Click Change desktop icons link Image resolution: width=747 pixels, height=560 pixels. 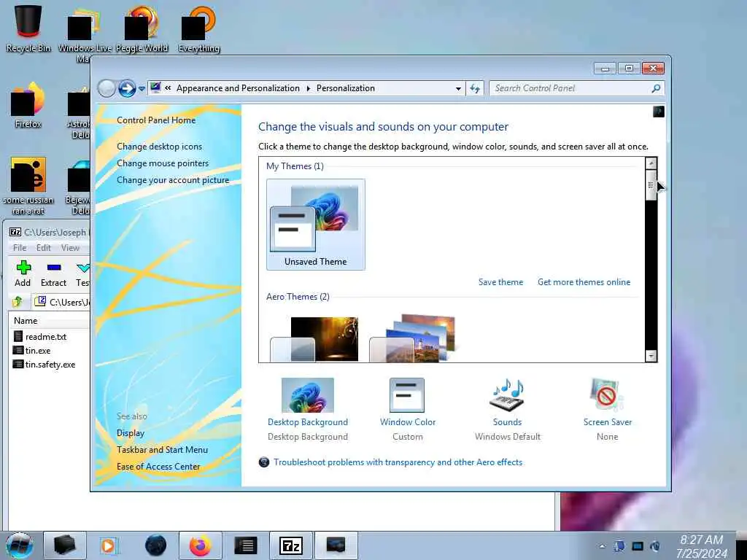[x=160, y=147]
